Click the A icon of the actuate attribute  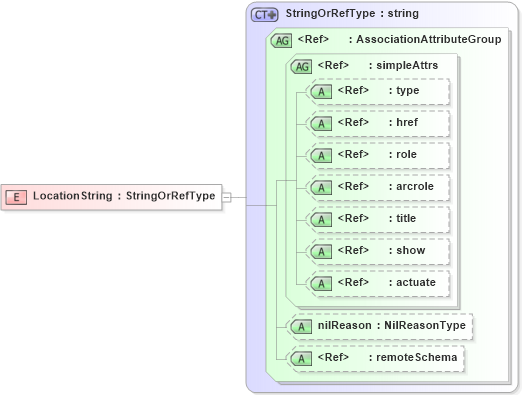(x=321, y=284)
